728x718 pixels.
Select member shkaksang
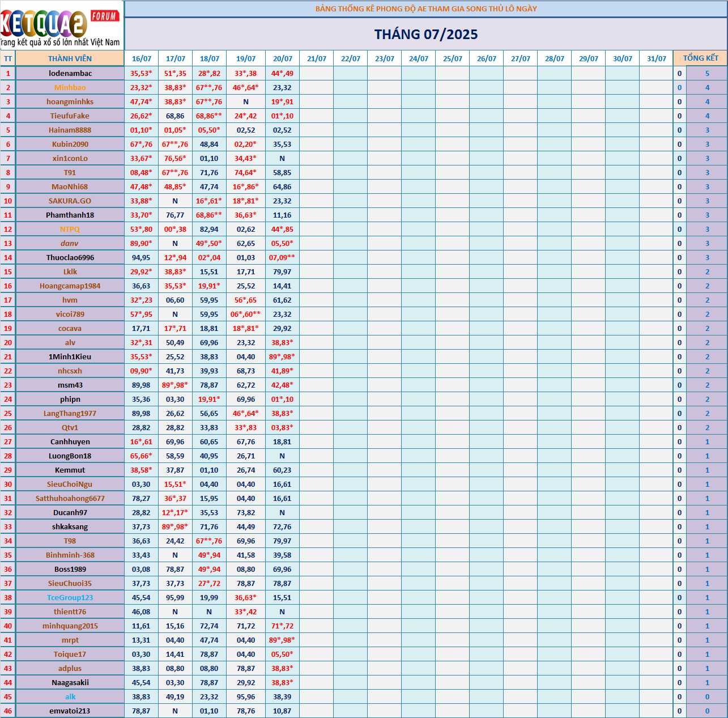click(70, 526)
